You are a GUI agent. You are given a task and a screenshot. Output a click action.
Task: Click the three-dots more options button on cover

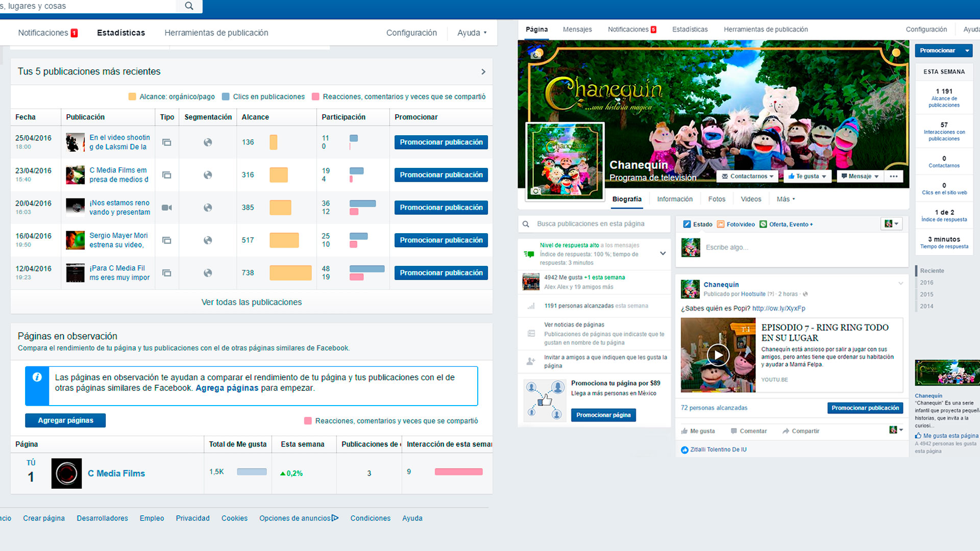coord(893,177)
